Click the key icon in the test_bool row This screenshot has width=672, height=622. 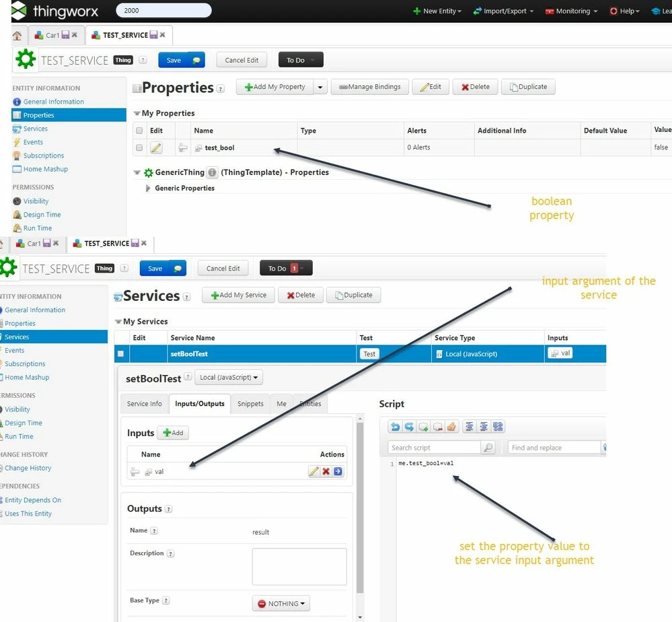(x=183, y=147)
